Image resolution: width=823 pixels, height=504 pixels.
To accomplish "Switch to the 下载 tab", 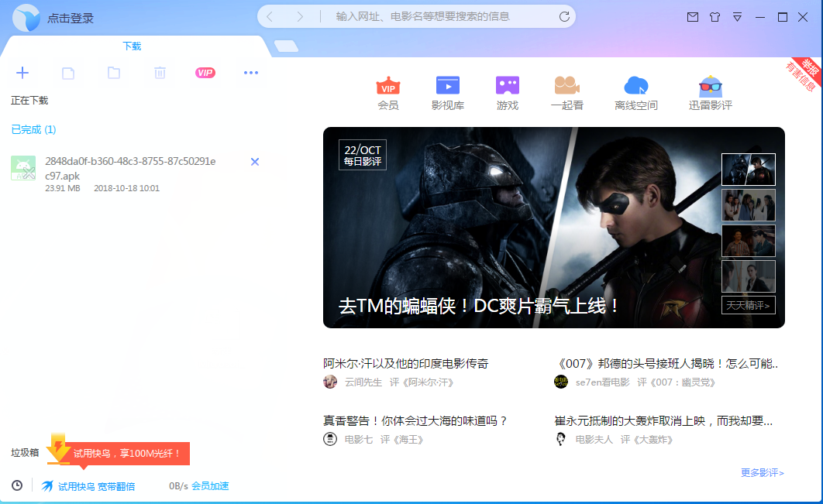I will pos(132,46).
